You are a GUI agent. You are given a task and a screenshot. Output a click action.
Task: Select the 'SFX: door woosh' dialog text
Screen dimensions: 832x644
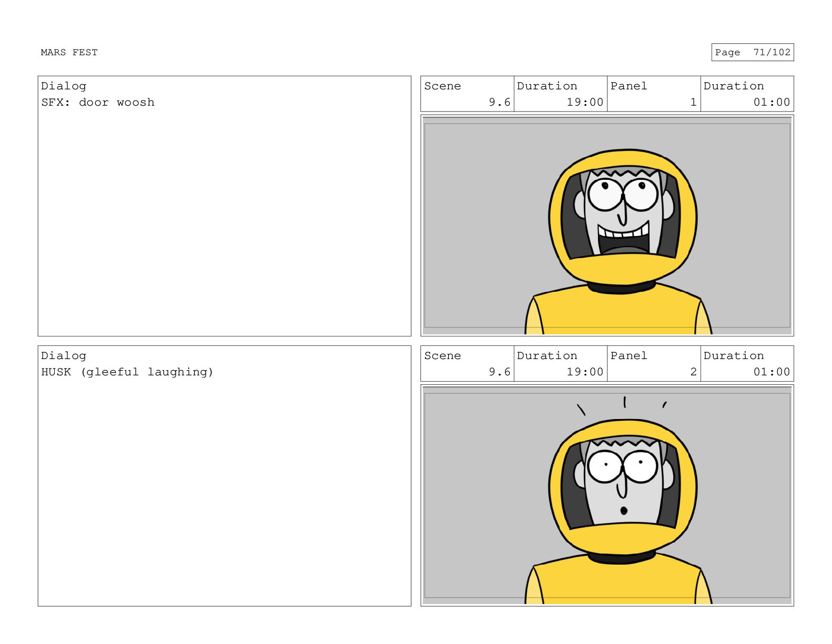point(98,102)
